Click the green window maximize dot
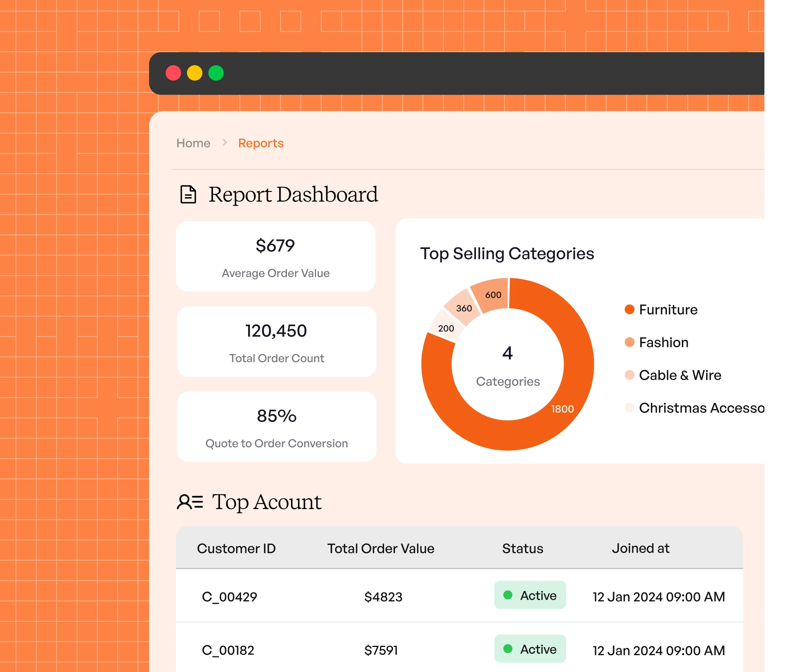Image resolution: width=807 pixels, height=672 pixels. tap(216, 73)
